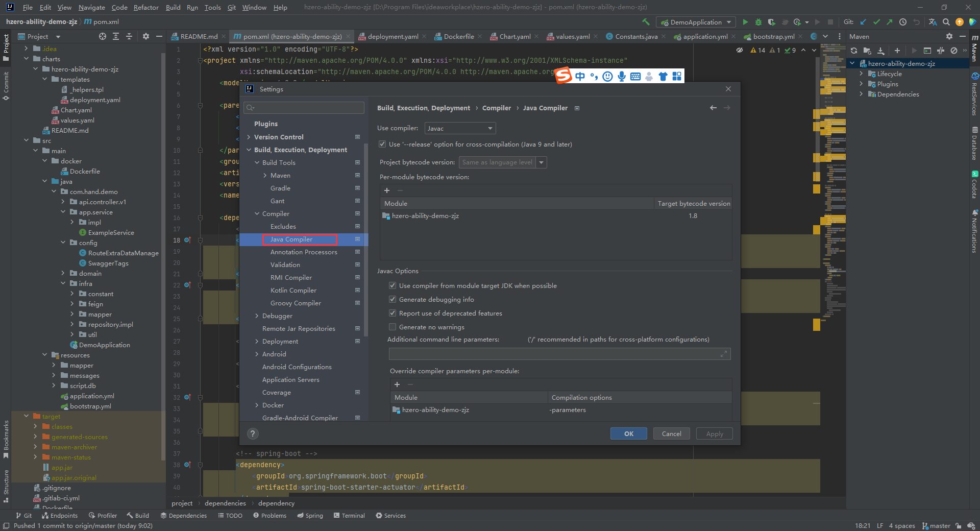Image resolution: width=980 pixels, height=531 pixels.
Task: Toggle 'Report use of deprecated features' checkbox
Action: 393,313
